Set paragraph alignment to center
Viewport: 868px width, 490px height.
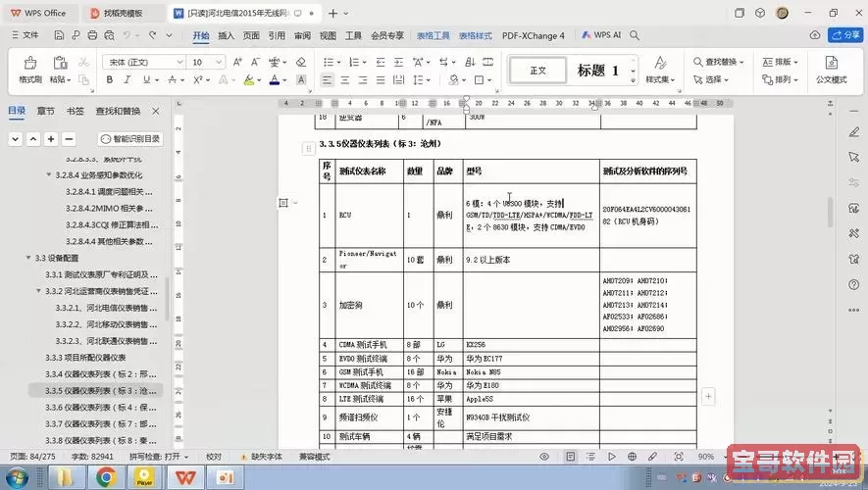pos(345,80)
